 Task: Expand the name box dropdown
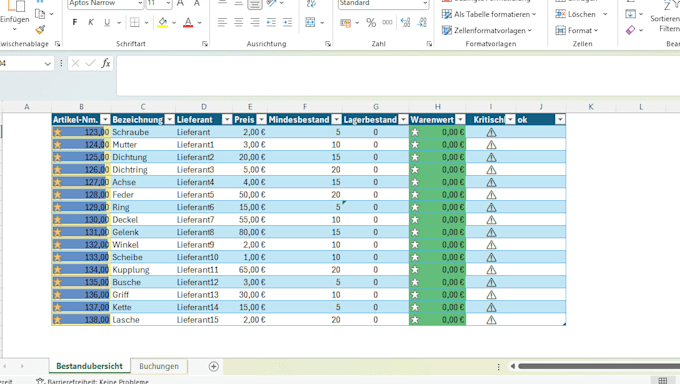tap(47, 64)
